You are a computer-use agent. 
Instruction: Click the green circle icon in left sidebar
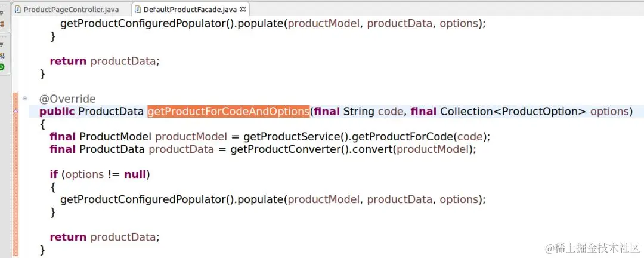[2, 67]
